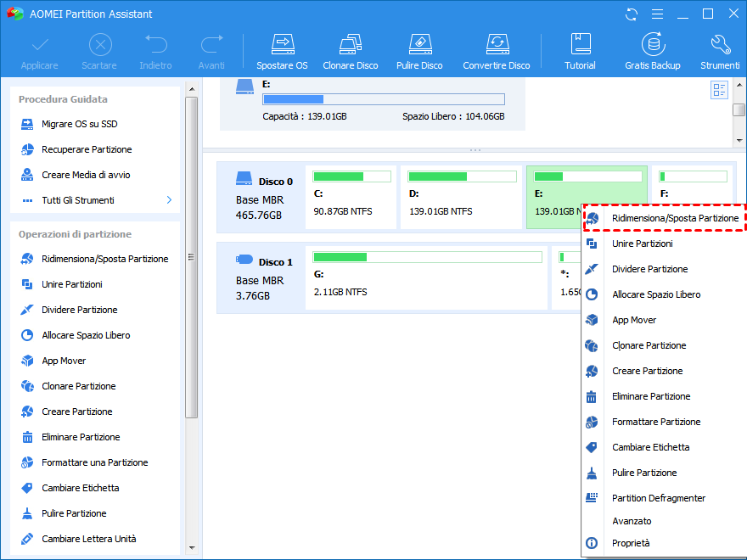
Task: Choose Unire Partizioni from context menu
Action: pos(664,244)
